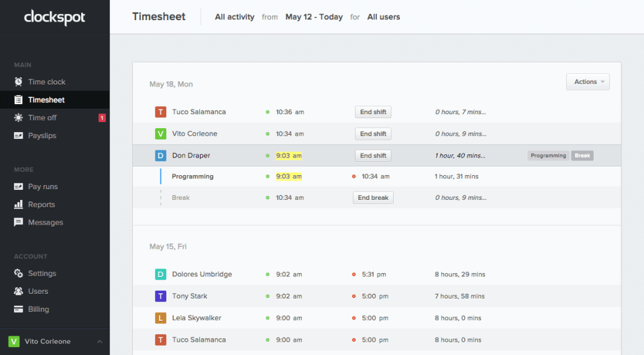Change the 'All activity' filter
Viewport: 644px width, 355px height.
[x=234, y=17]
